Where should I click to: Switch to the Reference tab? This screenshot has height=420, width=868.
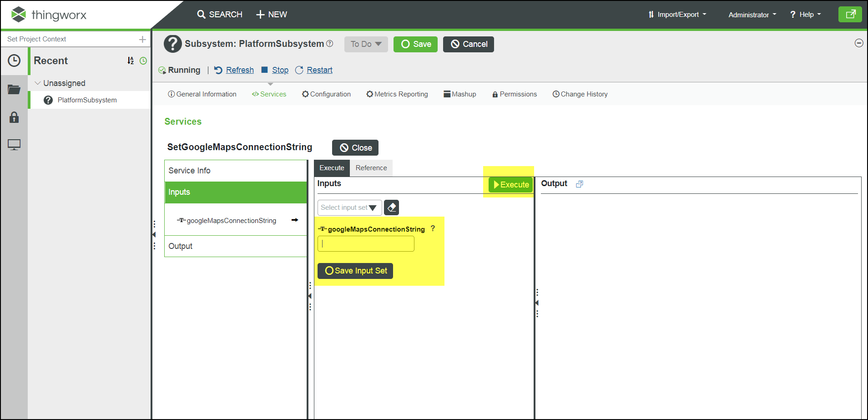tap(371, 168)
